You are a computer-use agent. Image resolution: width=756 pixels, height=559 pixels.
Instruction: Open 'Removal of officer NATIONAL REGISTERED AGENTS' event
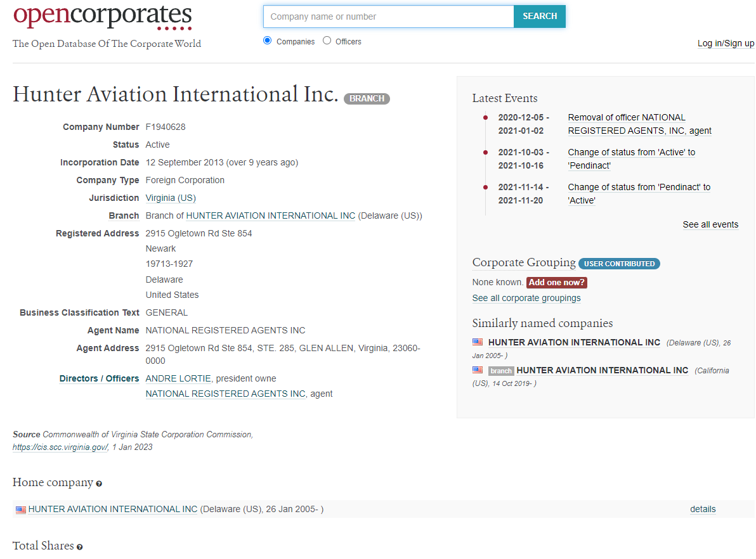pos(639,124)
